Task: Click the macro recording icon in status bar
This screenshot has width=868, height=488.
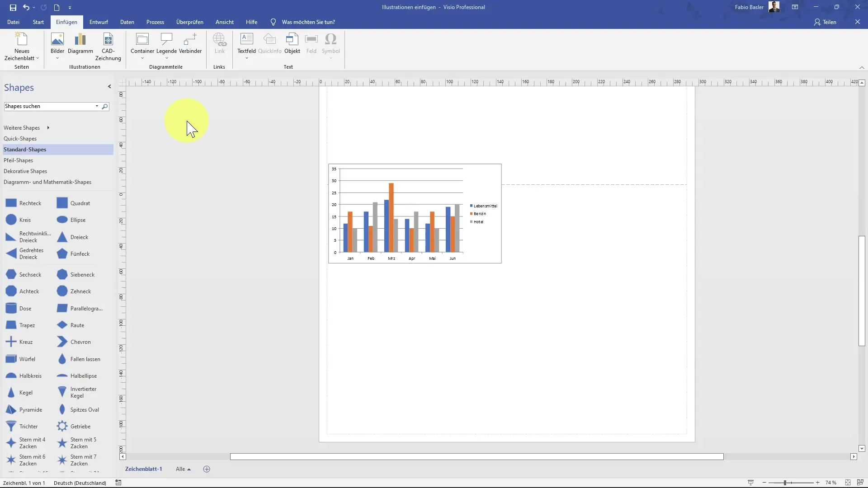Action: [118, 483]
